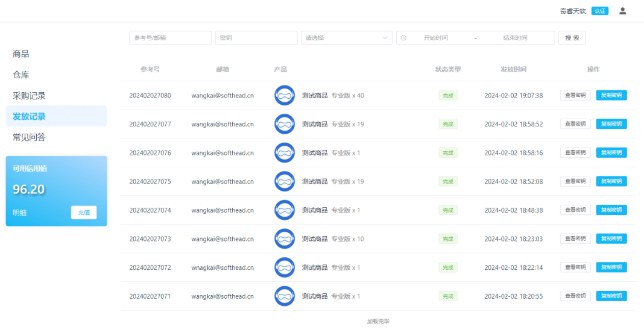Click the 认证 badge beside the account name

click(x=599, y=11)
